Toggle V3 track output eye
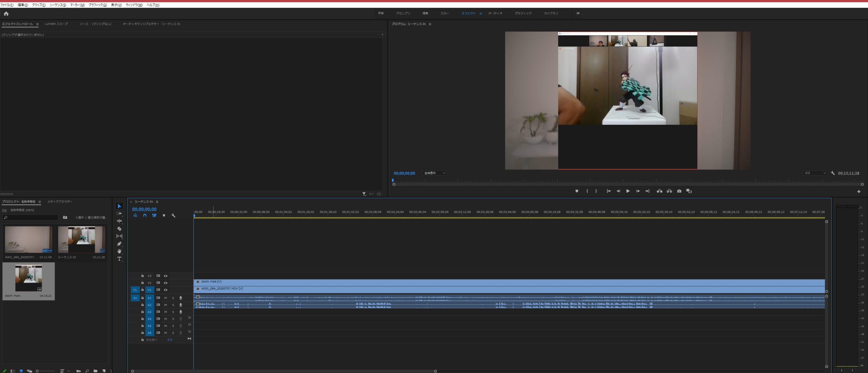Image resolution: width=868 pixels, height=373 pixels. tap(166, 276)
